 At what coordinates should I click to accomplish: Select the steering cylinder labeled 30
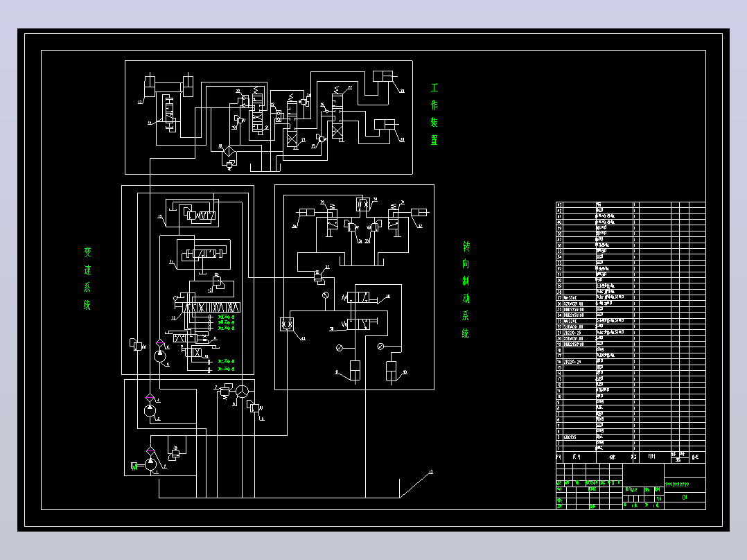[x=306, y=212]
